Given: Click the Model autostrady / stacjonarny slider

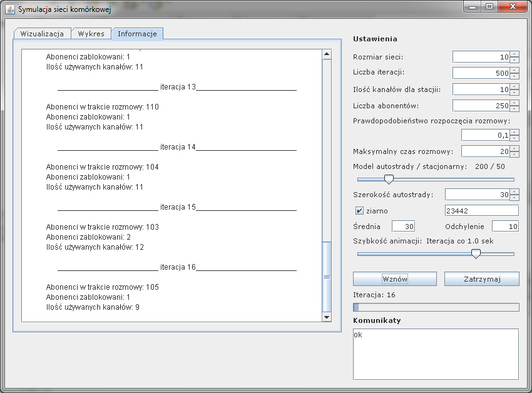Looking at the screenshot, I should [x=389, y=179].
